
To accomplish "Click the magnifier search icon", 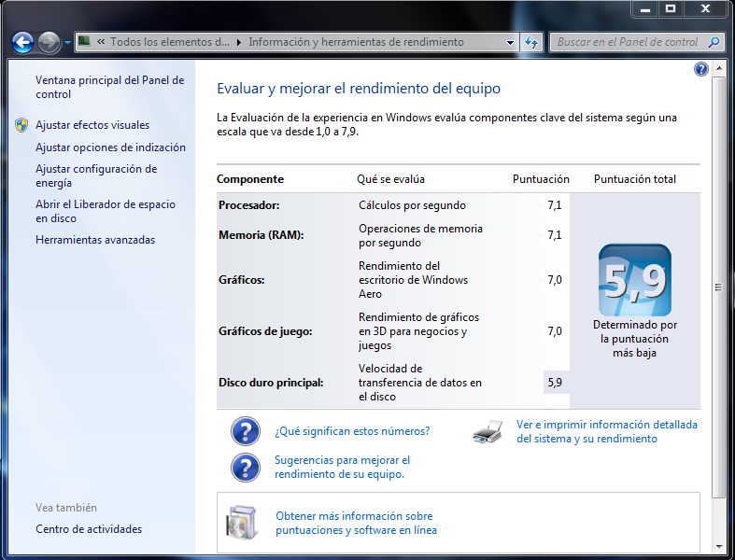I will 714,42.
